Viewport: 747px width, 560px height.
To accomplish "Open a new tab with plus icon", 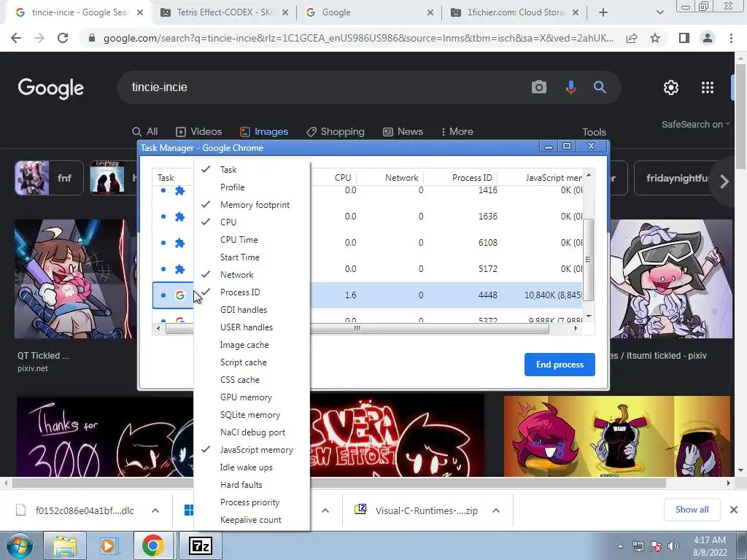I will [x=603, y=12].
